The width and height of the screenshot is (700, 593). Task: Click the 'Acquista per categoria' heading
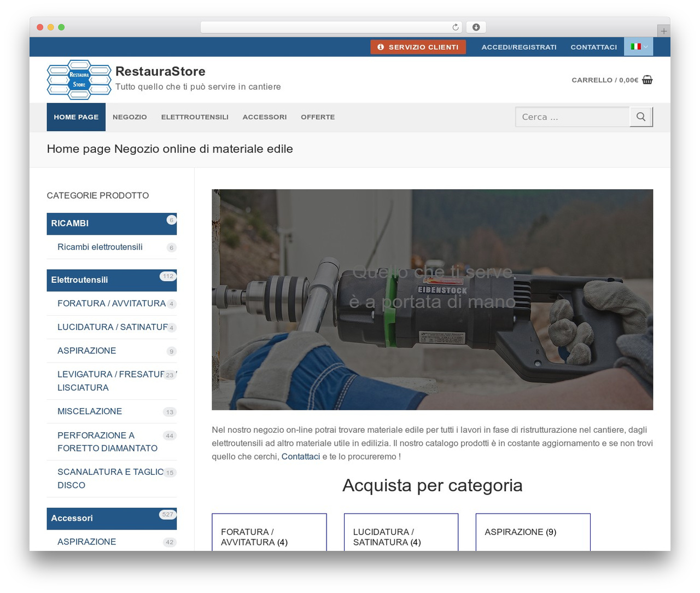tap(432, 486)
